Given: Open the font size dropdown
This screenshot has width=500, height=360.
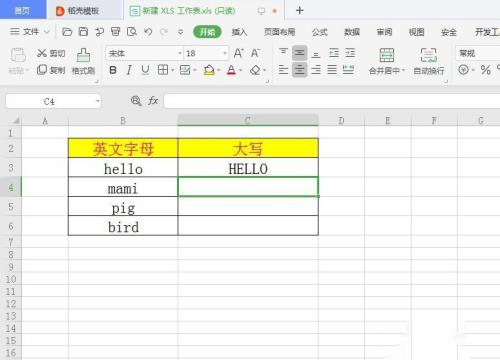Looking at the screenshot, I should pyautogui.click(x=225, y=53).
